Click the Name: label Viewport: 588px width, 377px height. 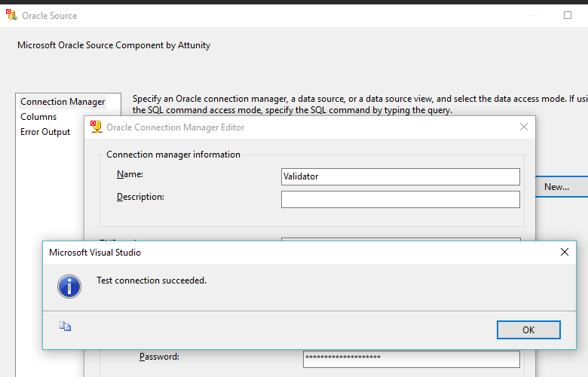(x=130, y=175)
